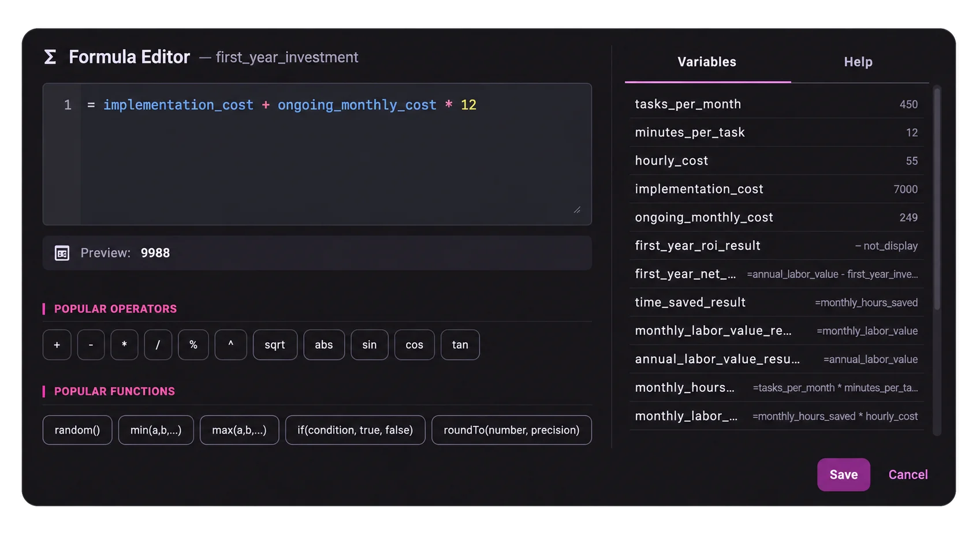Insert the percent operator
980x535 pixels.
[x=193, y=345]
